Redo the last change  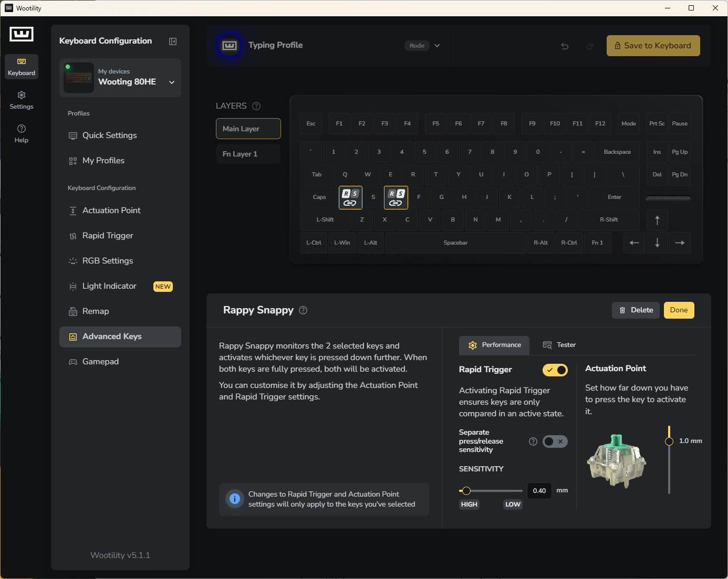click(590, 46)
